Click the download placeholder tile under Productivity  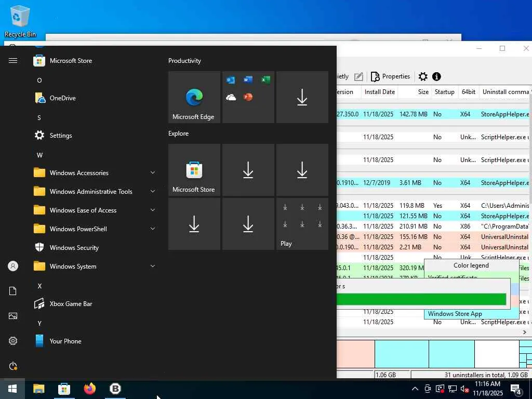click(x=302, y=97)
